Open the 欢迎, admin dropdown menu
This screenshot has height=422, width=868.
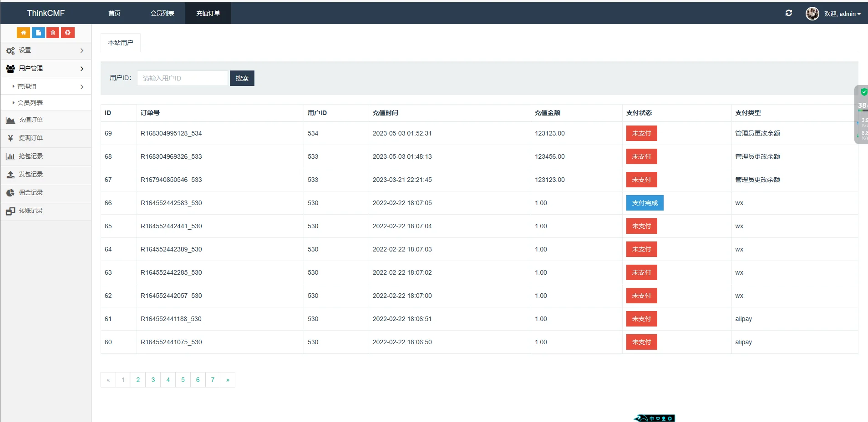pos(842,14)
